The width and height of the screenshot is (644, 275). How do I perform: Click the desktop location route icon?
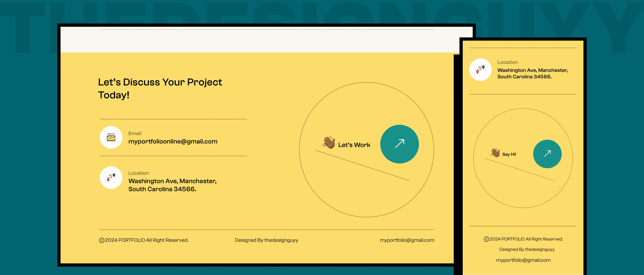click(111, 178)
